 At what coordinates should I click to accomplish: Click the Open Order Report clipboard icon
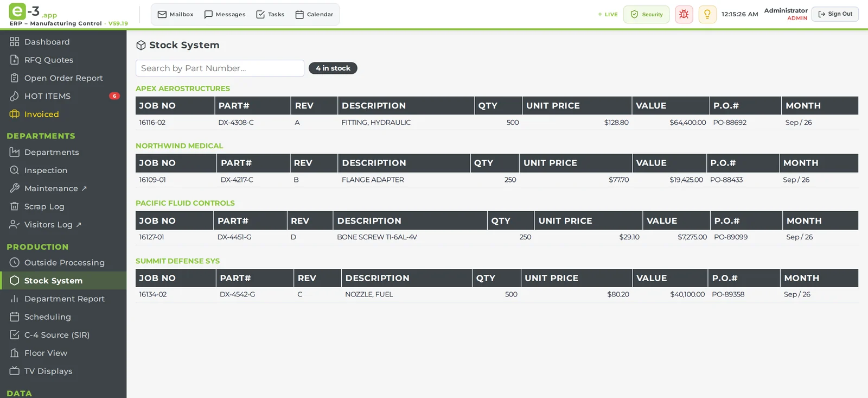point(15,78)
